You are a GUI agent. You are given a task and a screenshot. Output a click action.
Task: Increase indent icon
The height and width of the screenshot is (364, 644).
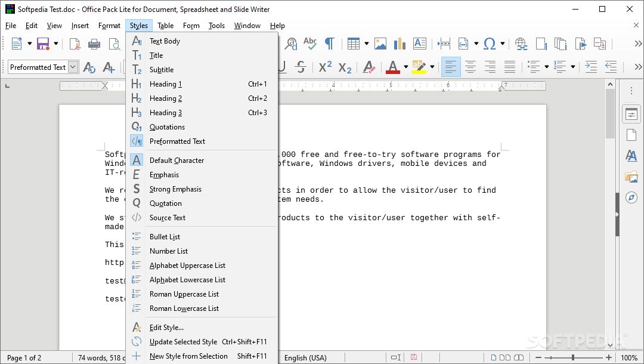point(590,67)
